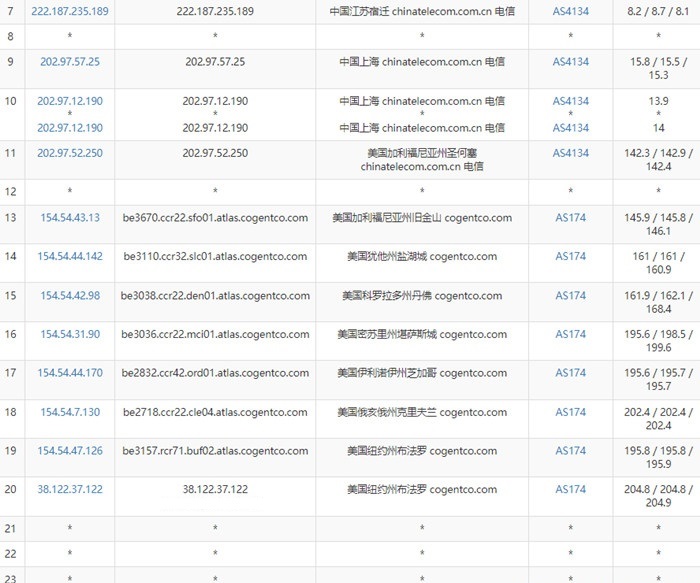The height and width of the screenshot is (583, 700).
Task: Open IP link 154.54.43.13
Action: 70,217
